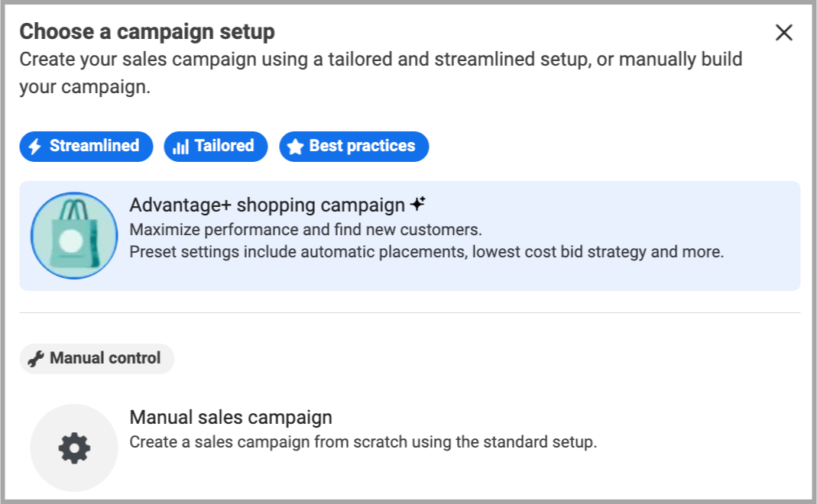
Task: Click the sparkle icon after Advantage+ title
Action: pyautogui.click(x=417, y=205)
